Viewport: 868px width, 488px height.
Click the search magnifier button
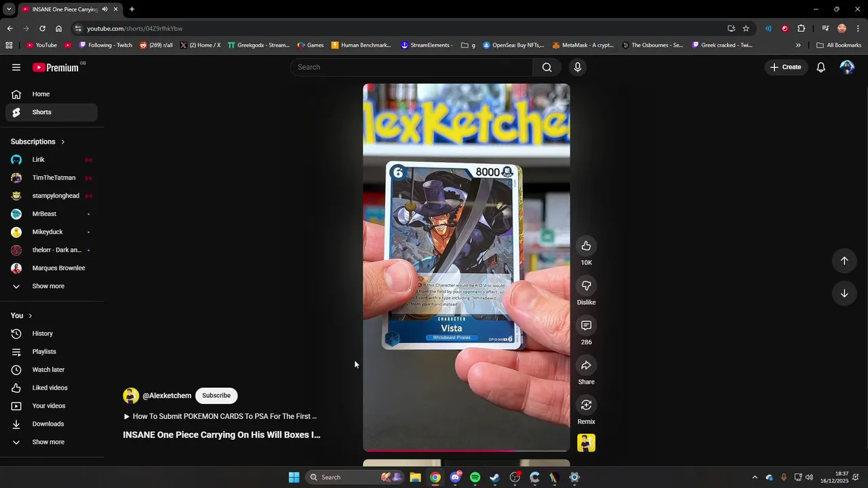pyautogui.click(x=547, y=67)
